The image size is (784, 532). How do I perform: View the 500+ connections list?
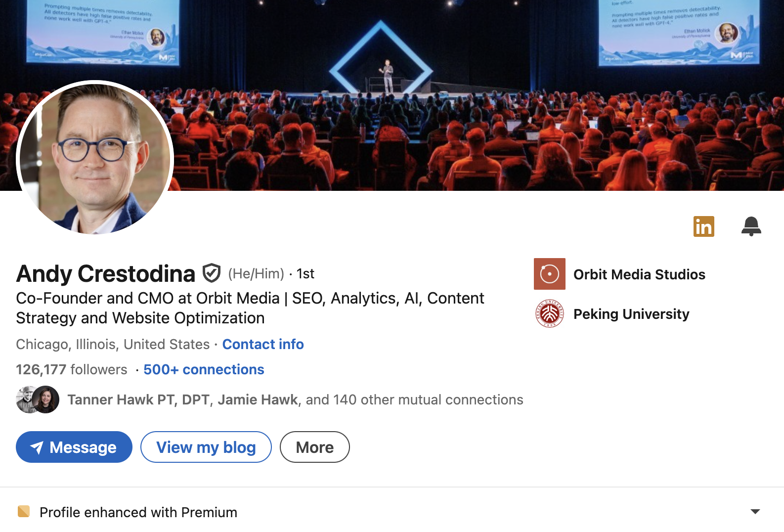[x=204, y=369]
